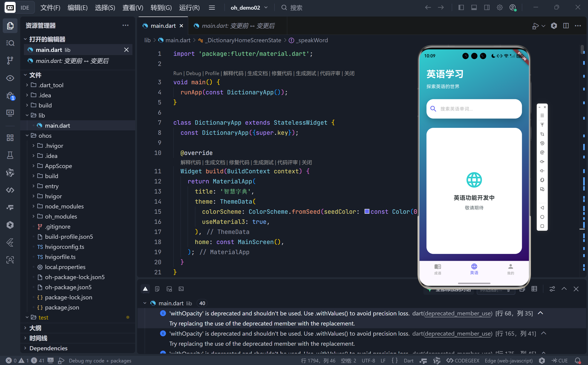This screenshot has height=365, width=588.
Task: Click the settings gear in the title bar
Action: click(500, 8)
